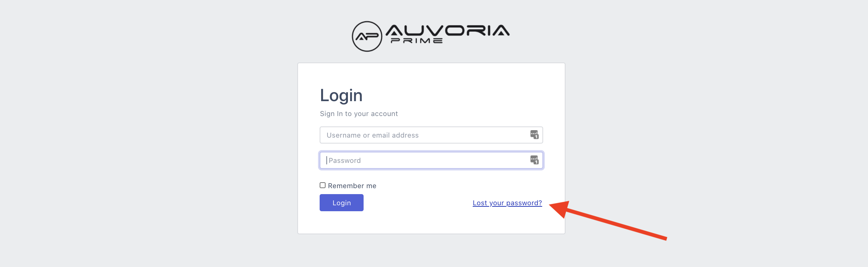Click the letter A in the AP logo
Viewport: 868px width, 267px height.
(x=361, y=37)
